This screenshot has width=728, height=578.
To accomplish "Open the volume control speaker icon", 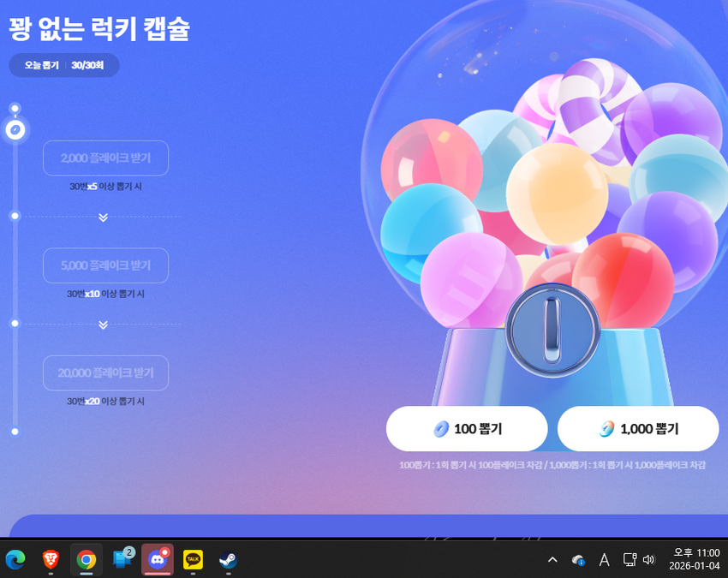I will click(x=648, y=559).
